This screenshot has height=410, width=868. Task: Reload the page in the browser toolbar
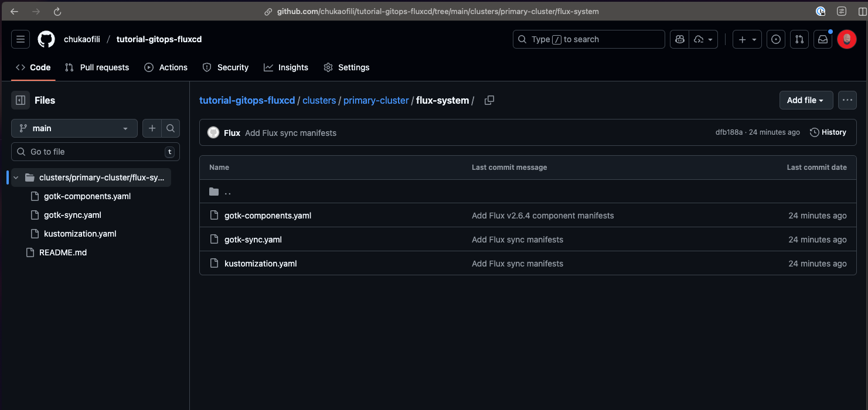57,11
